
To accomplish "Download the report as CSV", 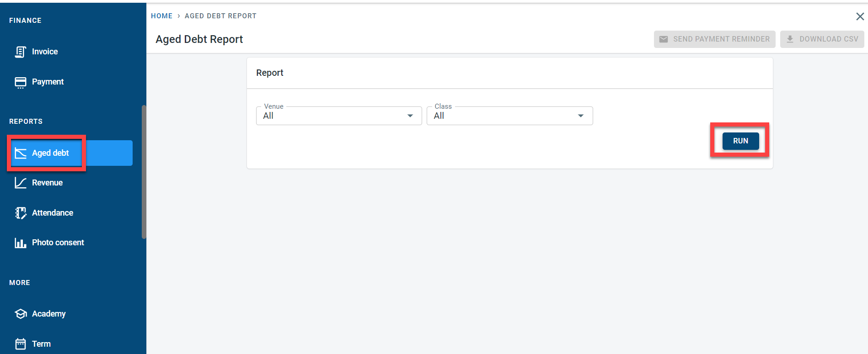I will (822, 39).
